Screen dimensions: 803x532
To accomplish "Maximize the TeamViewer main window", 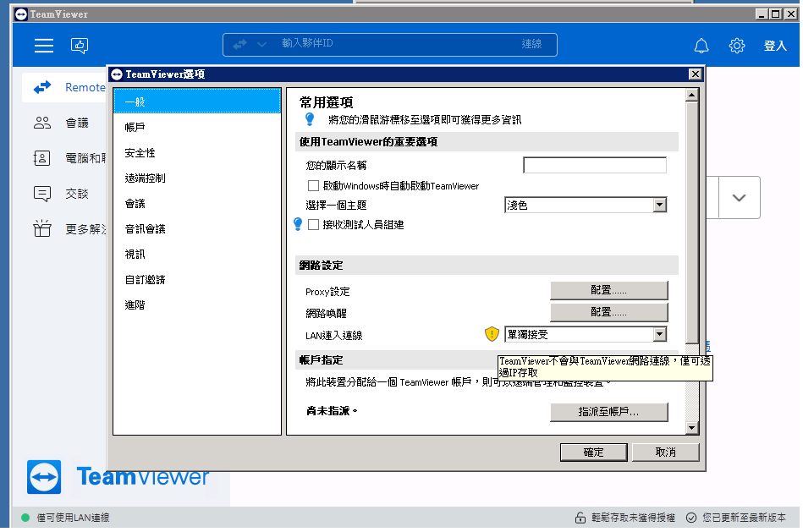I will tap(776, 14).
